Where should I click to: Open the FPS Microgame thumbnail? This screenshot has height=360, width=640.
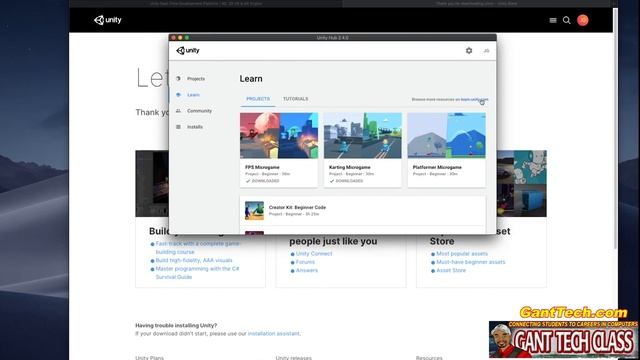pos(279,136)
